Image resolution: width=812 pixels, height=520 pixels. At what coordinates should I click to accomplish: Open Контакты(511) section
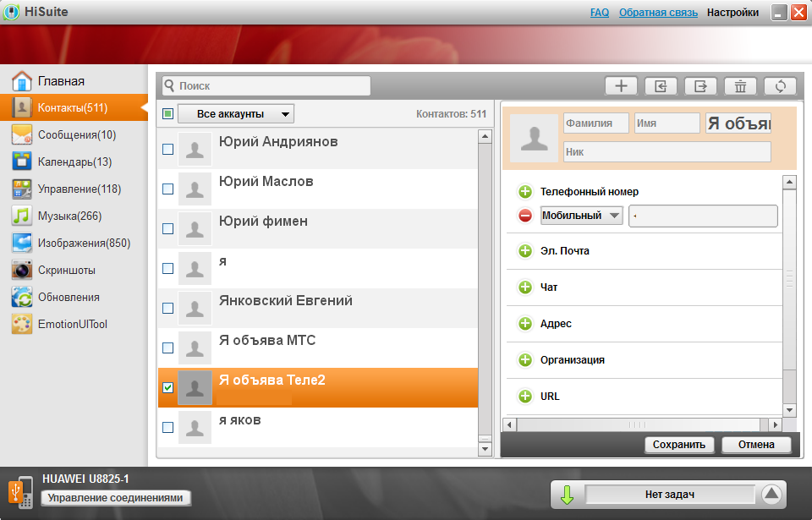(74, 107)
